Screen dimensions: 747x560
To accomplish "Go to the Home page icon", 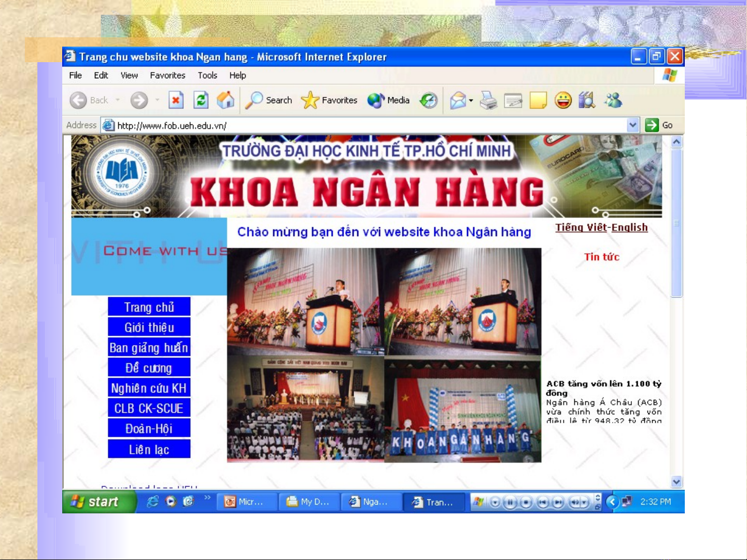I will point(225,100).
